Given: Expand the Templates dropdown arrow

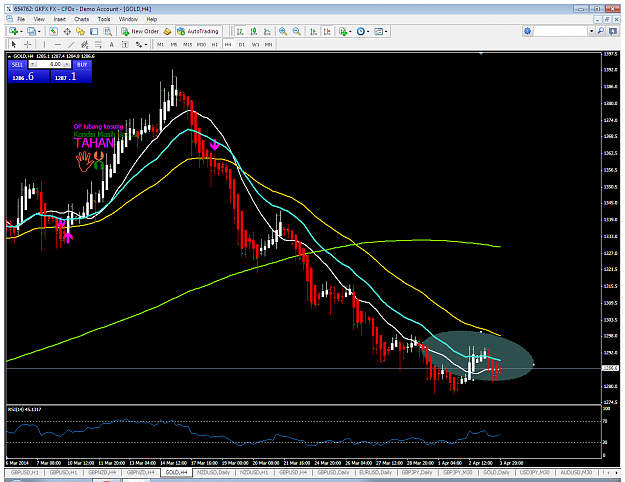Looking at the screenshot, I should [x=386, y=31].
